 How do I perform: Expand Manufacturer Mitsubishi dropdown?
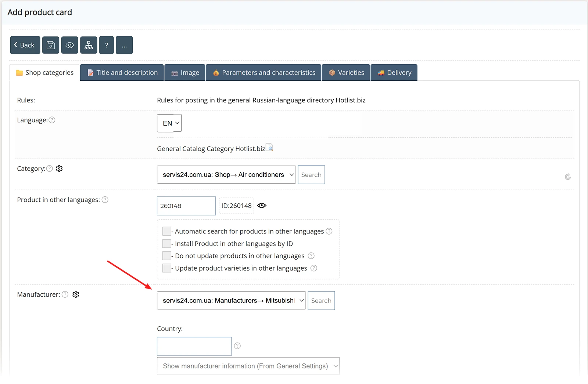pos(232,300)
